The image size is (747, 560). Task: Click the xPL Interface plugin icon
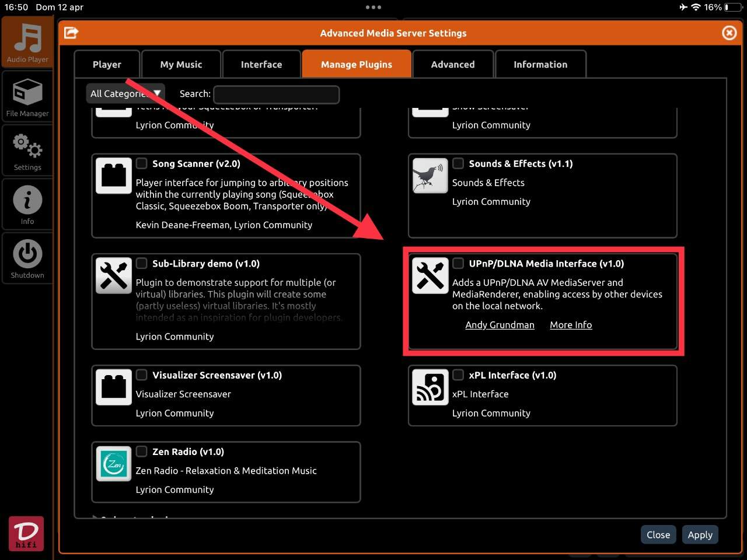point(430,387)
